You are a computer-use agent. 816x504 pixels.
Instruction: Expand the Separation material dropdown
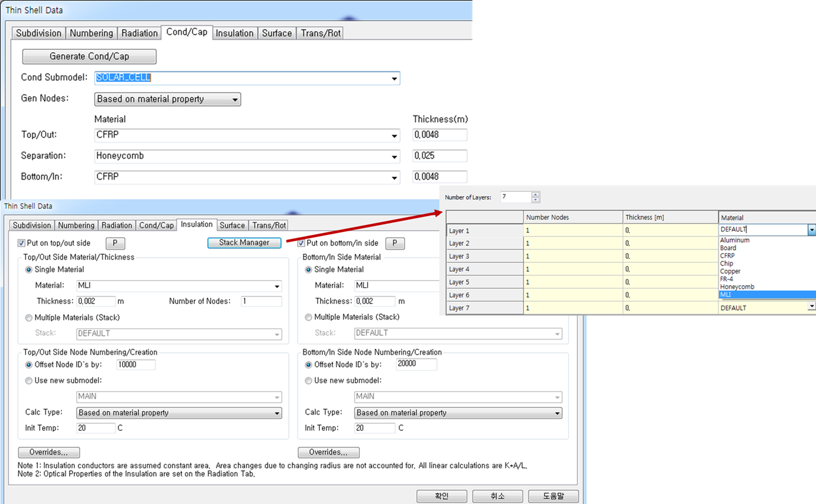coord(394,157)
